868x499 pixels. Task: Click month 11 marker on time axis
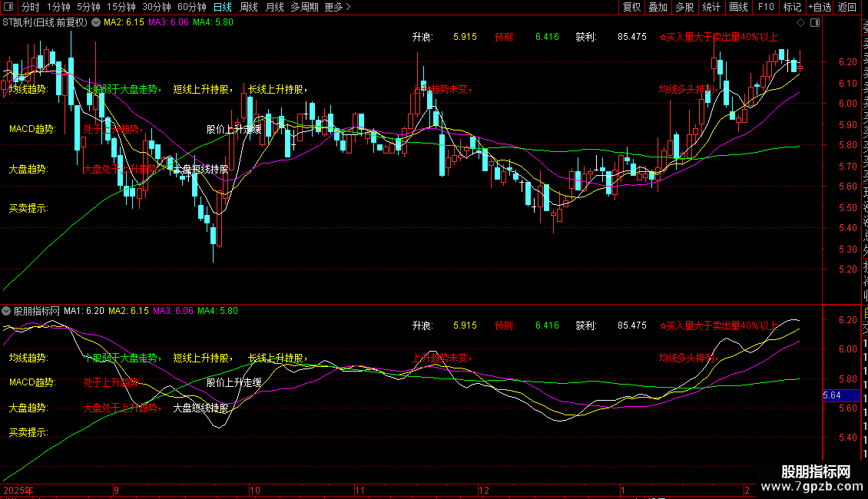(359, 490)
